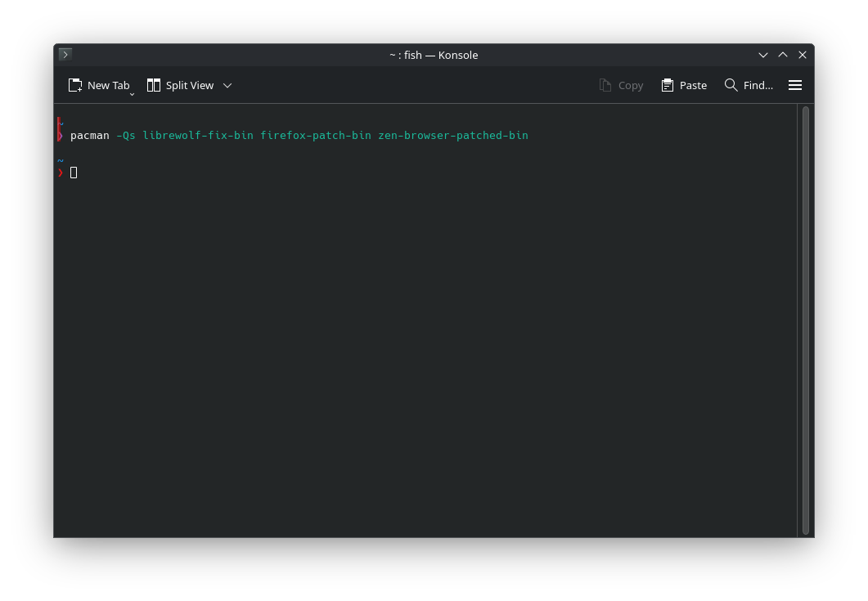Close the Konsole window
This screenshot has width=868, height=601.
pyautogui.click(x=803, y=55)
